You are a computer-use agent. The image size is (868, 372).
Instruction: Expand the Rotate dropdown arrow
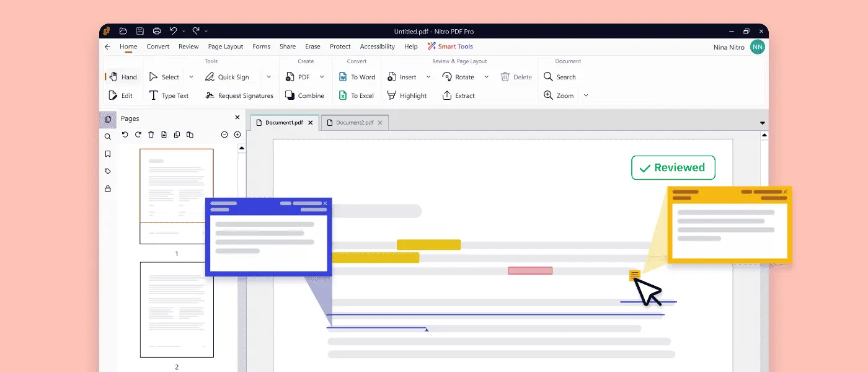(x=486, y=77)
